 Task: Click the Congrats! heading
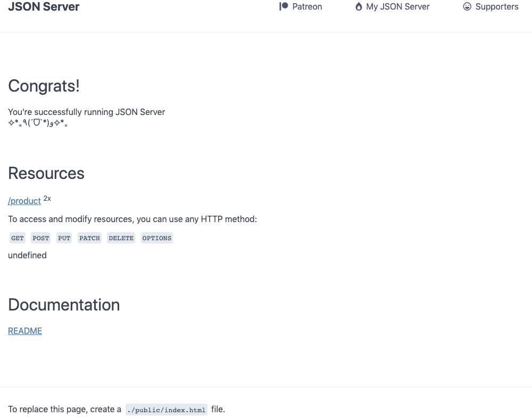(x=44, y=86)
